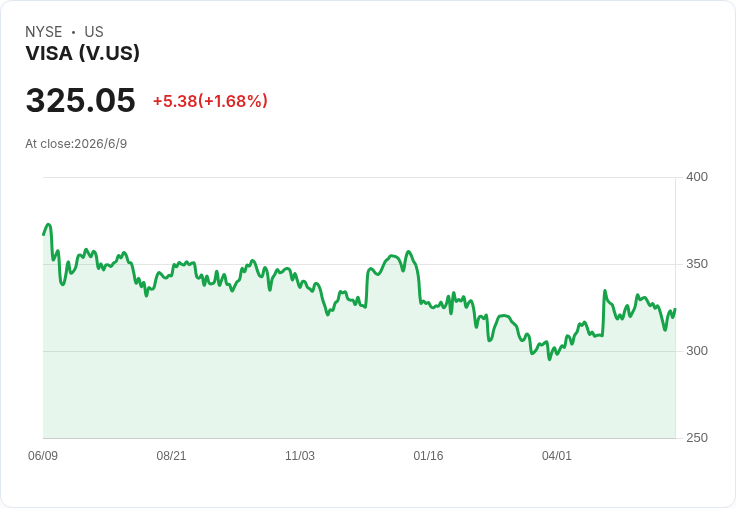The image size is (736, 508).
Task: Click the VISA (V.US) stock title
Action: [x=83, y=53]
